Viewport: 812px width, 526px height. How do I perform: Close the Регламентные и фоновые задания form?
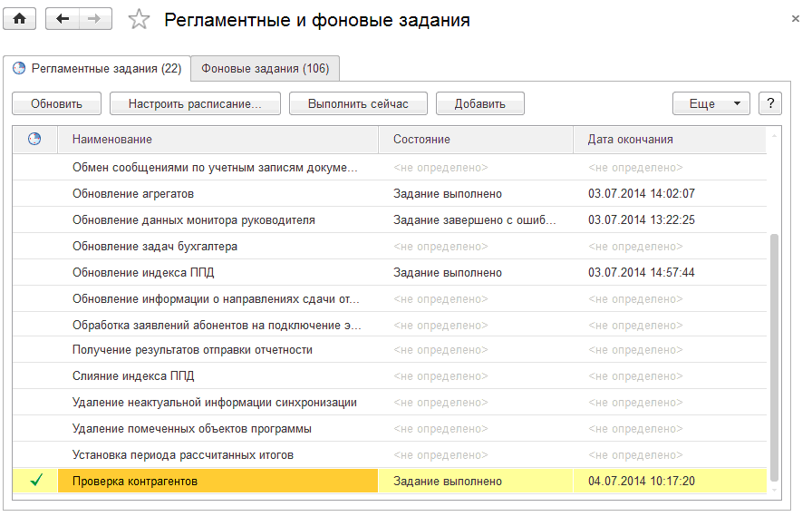click(x=796, y=19)
